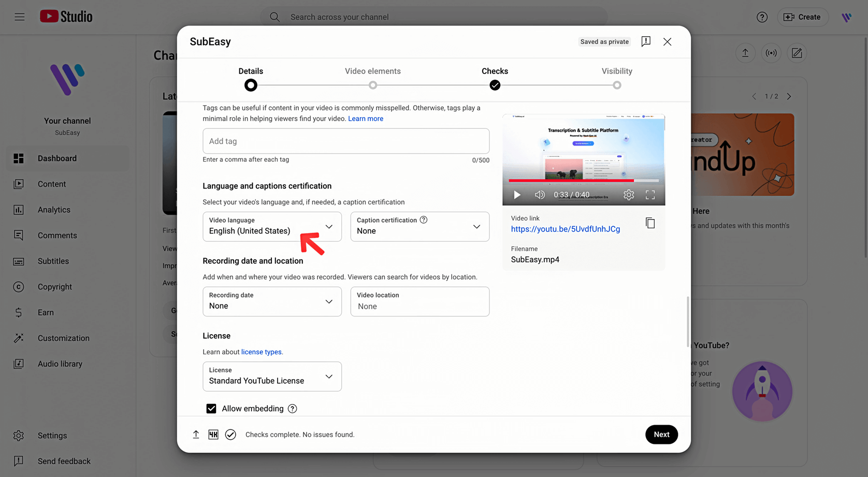Go to the Details step
Image resolution: width=868 pixels, height=477 pixels.
tap(251, 78)
